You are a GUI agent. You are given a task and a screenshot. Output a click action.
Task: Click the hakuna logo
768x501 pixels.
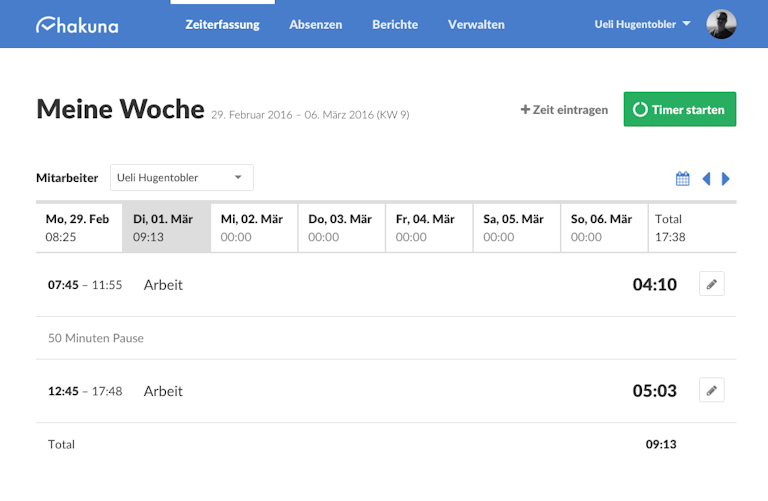pos(77,25)
